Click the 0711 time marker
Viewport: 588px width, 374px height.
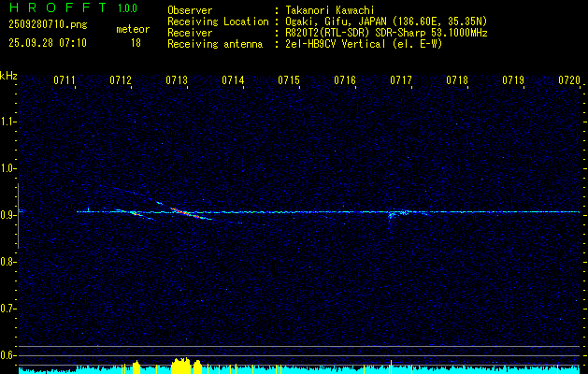tap(65, 80)
